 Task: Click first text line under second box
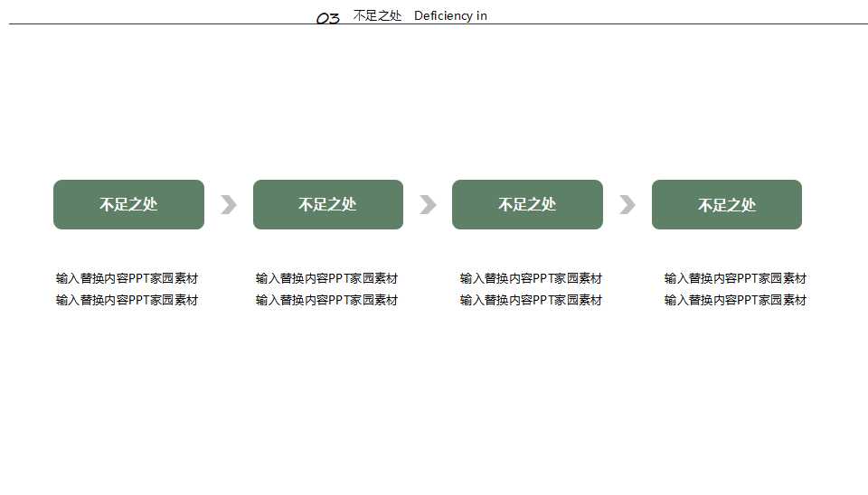tap(326, 278)
